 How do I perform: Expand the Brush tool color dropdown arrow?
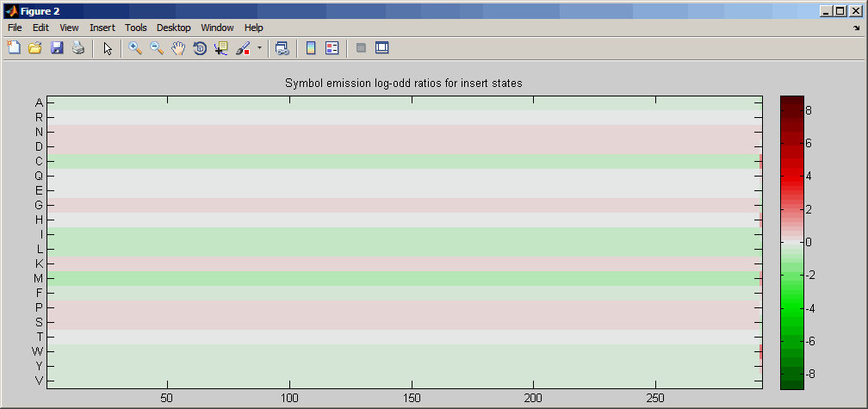click(259, 48)
